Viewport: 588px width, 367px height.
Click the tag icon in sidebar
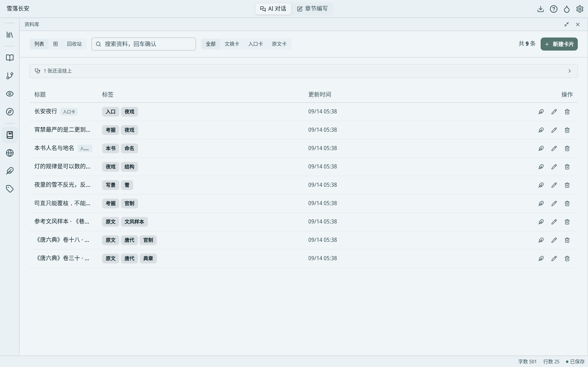pos(10,189)
